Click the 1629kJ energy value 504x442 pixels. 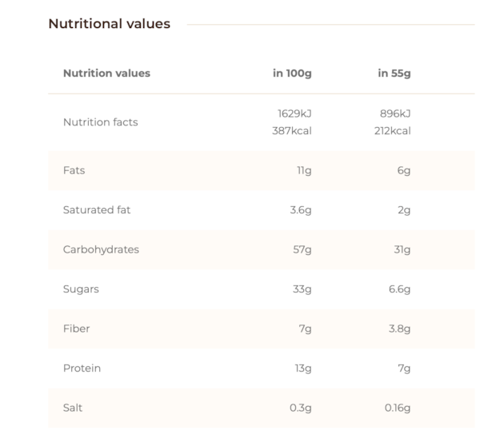point(294,113)
